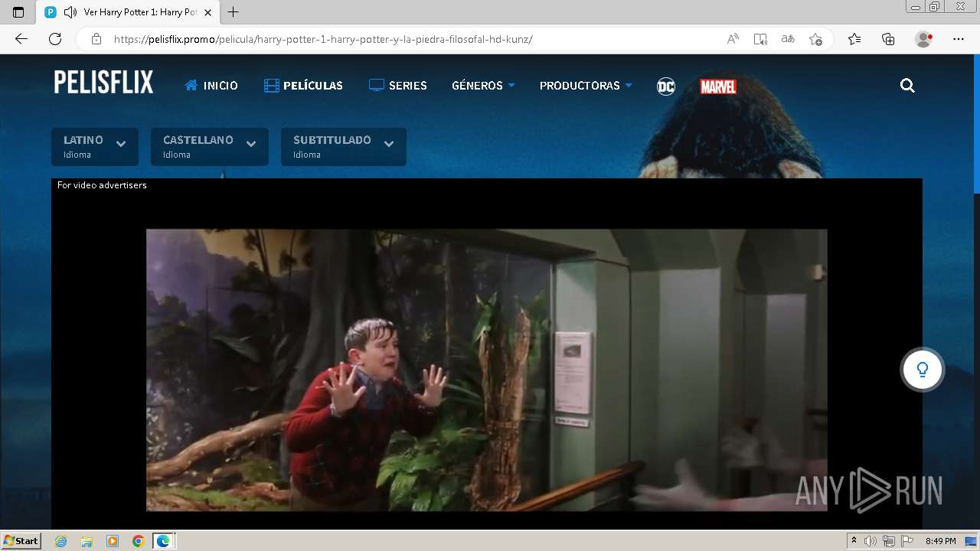Open the Action Center flag icon
The width and height of the screenshot is (980, 551).
pos(907,541)
